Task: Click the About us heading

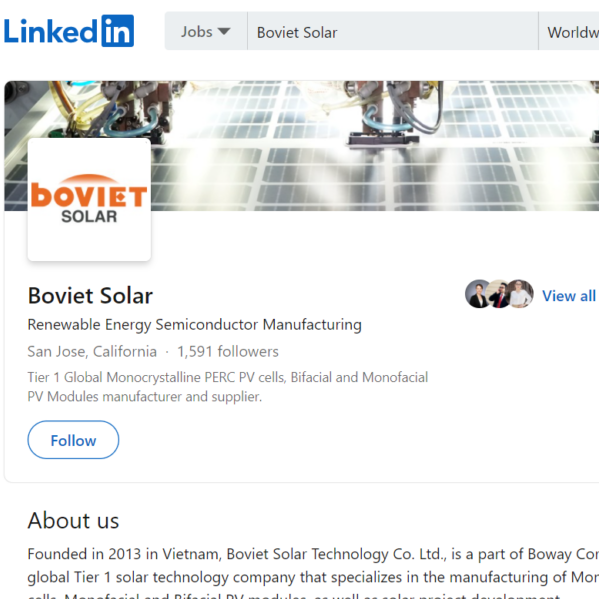Action: click(x=73, y=520)
